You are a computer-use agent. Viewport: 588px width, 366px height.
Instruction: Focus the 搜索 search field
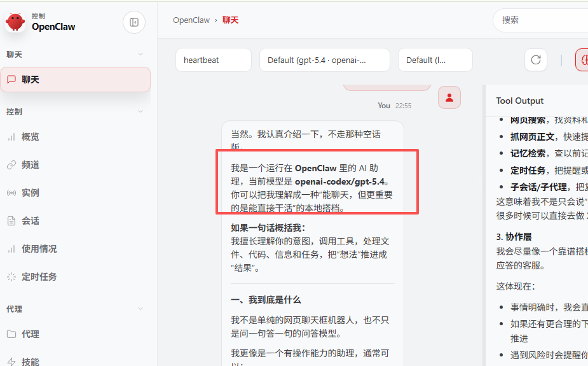(x=540, y=20)
